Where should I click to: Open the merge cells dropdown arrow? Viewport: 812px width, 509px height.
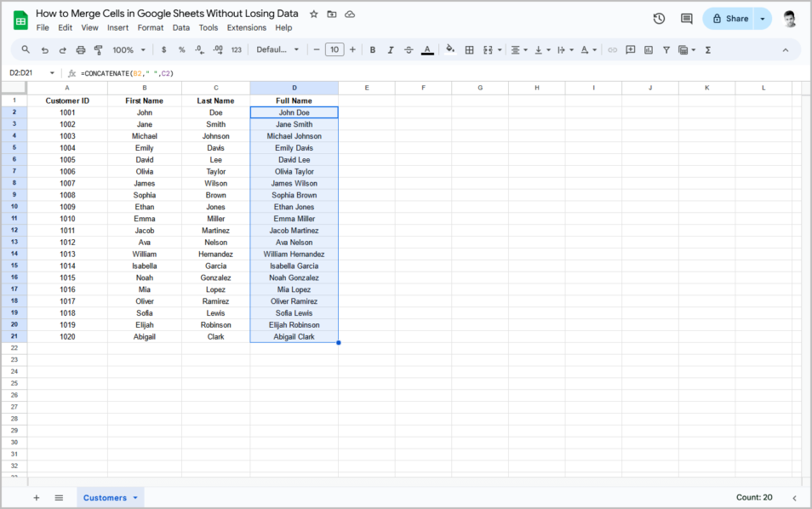499,49
